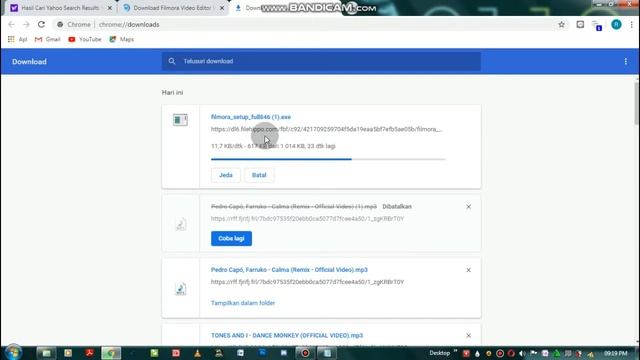Image resolution: width=640 pixels, height=360 pixels.
Task: Open the downloads page more actions menu
Action: coord(626,62)
